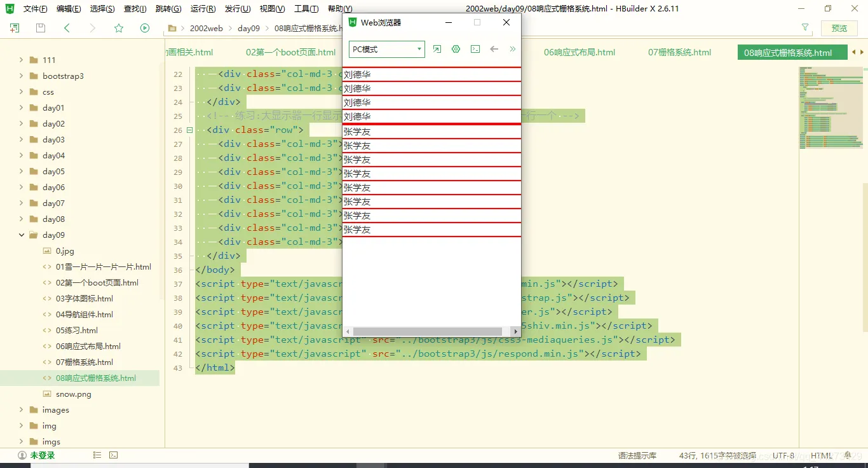Expand the day05 folder

point(21,171)
